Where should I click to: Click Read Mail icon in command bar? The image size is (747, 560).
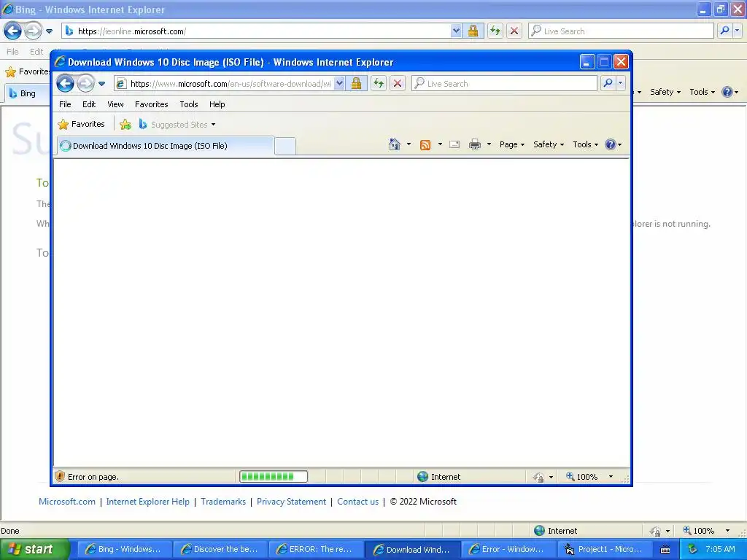point(454,145)
